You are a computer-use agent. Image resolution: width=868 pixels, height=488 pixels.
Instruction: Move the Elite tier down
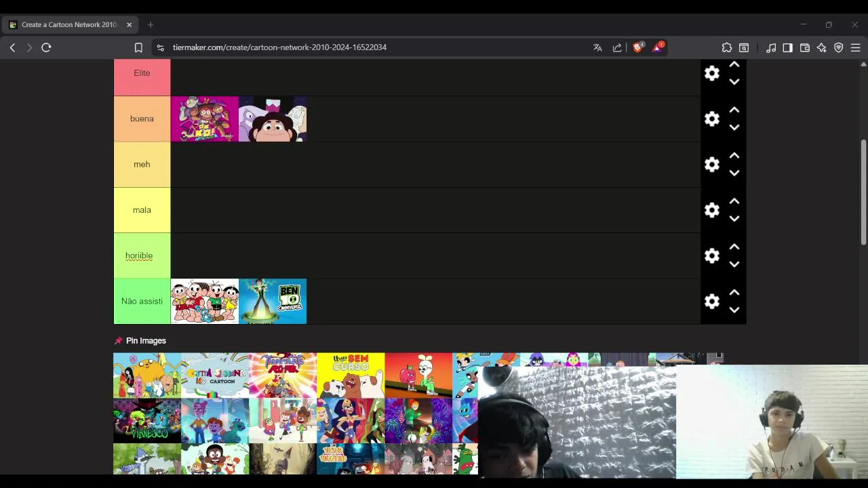734,81
